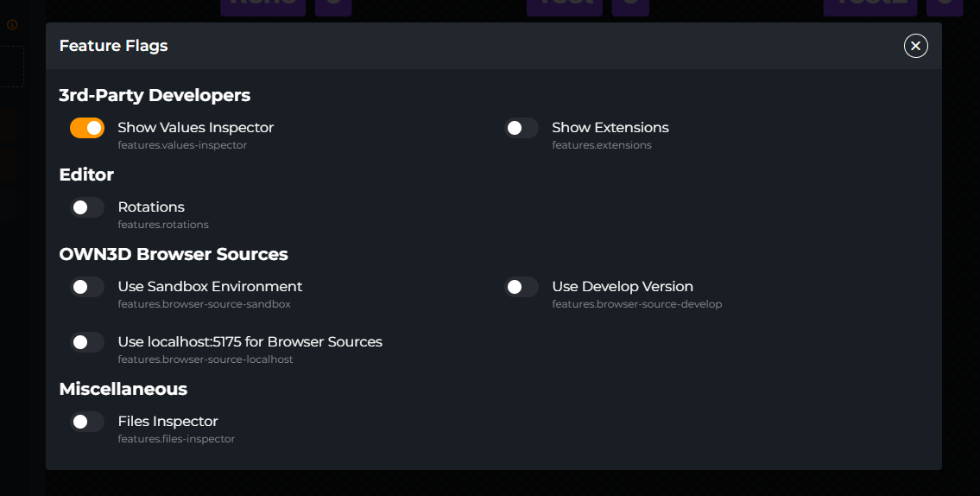Viewport: 980px width, 496px height.
Task: Click the "Use Sandbox Environment" label
Action: [210, 287]
